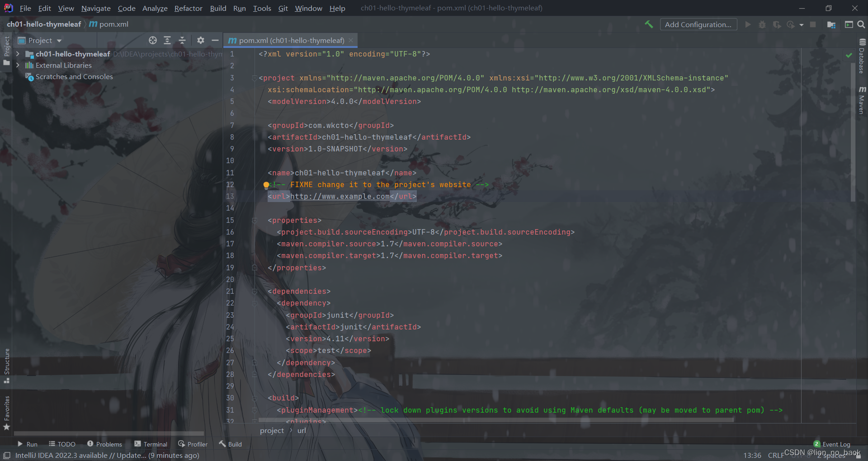Click the Project panel horizontal scrollbar
This screenshot has width=868, height=461.
click(x=108, y=433)
